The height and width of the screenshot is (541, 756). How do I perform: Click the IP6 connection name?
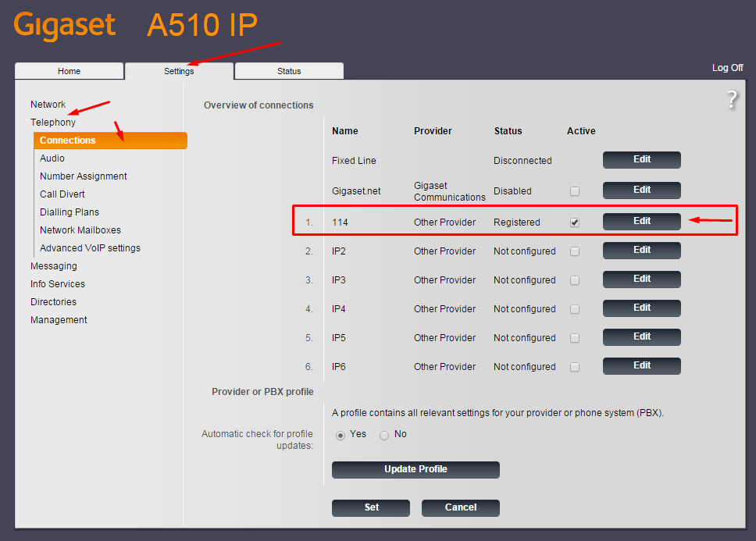339,367
